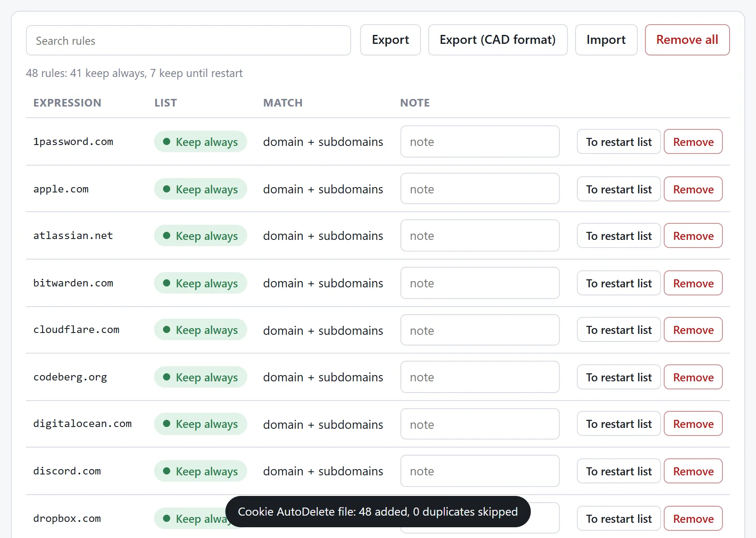Move digitalocean.com to restart list
The width and height of the screenshot is (756, 538).
(619, 424)
